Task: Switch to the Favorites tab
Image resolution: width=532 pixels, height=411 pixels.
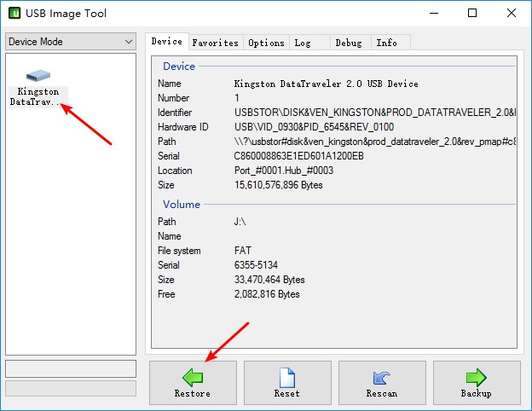Action: [x=216, y=43]
